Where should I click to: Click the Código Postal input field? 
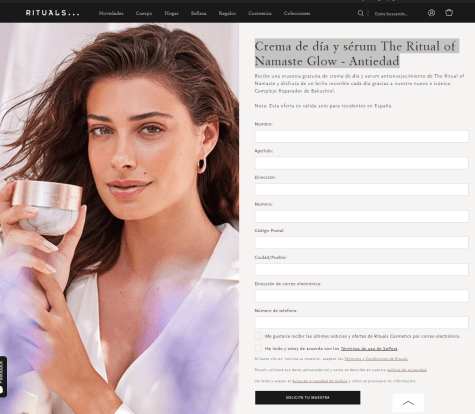pos(361,243)
